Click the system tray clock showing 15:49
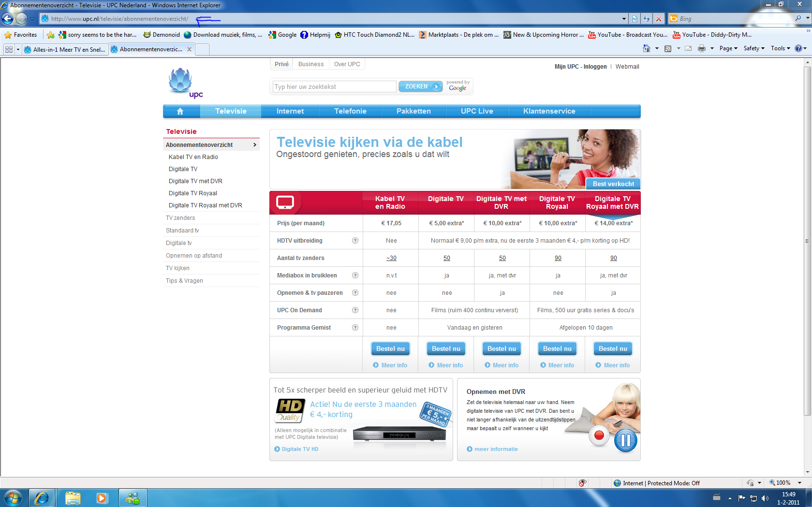 click(x=788, y=498)
